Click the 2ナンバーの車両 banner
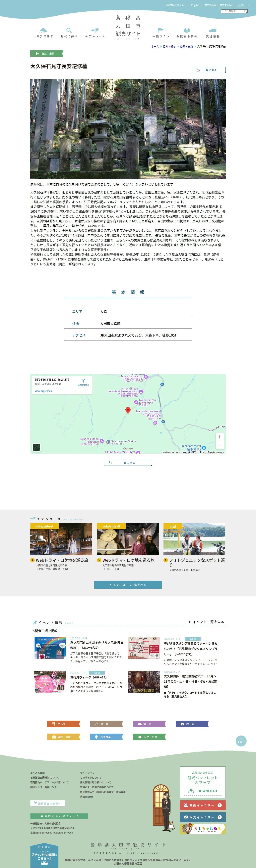The width and height of the screenshot is (256, 868). 44,856
